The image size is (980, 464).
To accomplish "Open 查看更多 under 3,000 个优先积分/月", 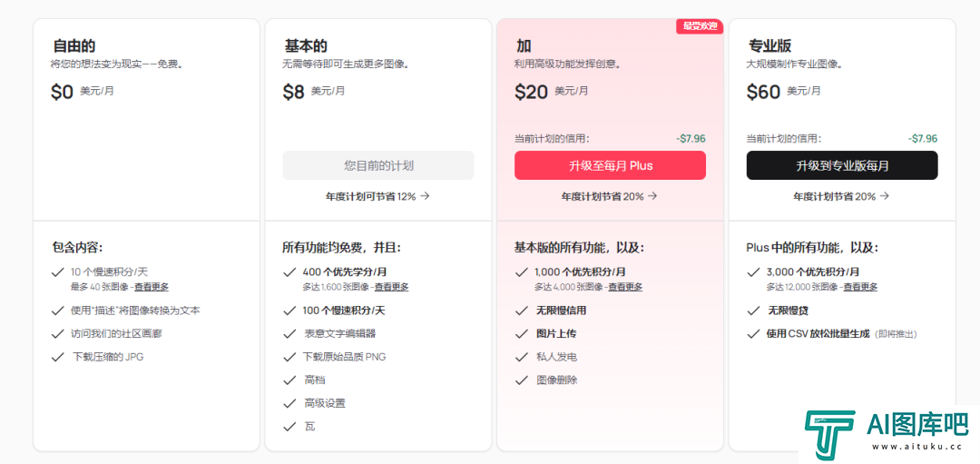I will pyautogui.click(x=860, y=287).
